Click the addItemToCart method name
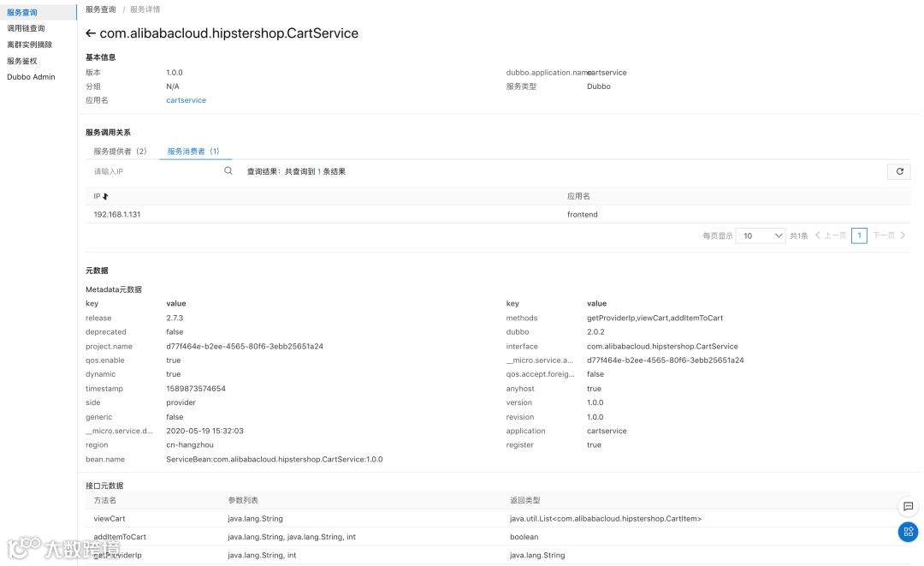The width and height of the screenshot is (924, 566). pyautogui.click(x=120, y=537)
